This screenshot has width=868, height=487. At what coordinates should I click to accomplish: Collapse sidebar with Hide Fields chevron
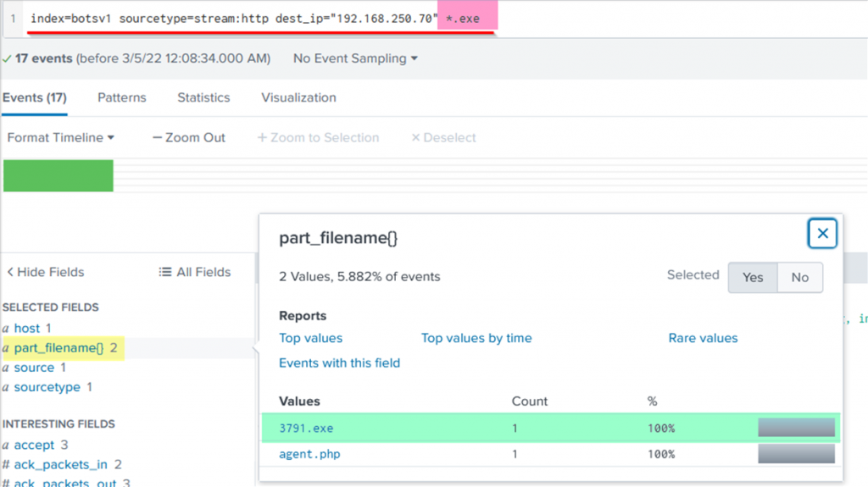[x=10, y=272]
